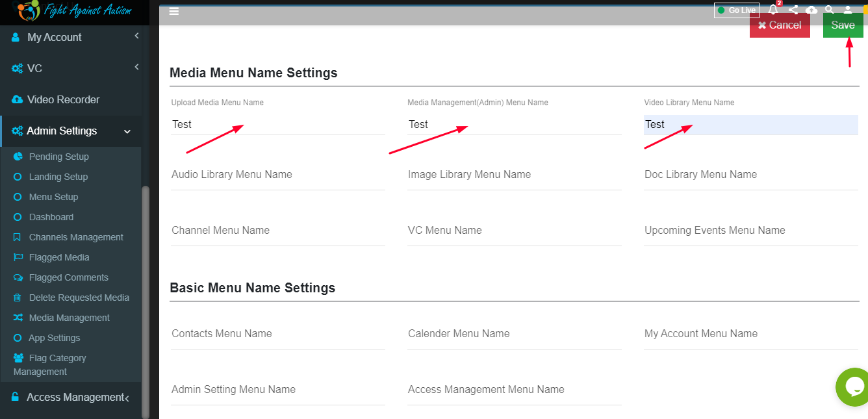Click the green Save button
This screenshot has width=868, height=419.
(843, 25)
